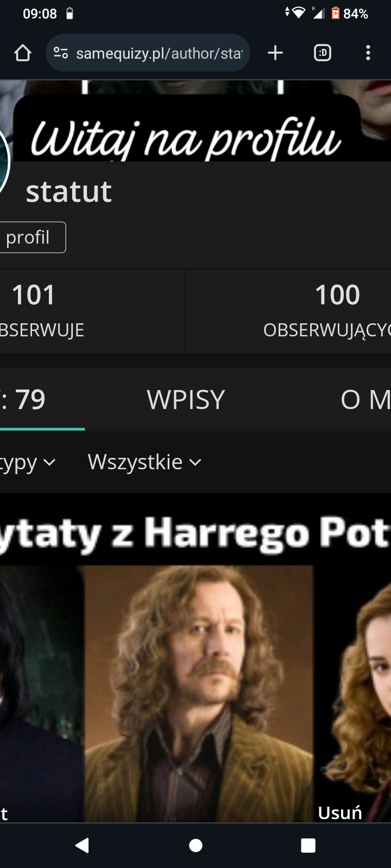
Task: Expand the Wszystkie filter dropdown
Action: (x=145, y=462)
